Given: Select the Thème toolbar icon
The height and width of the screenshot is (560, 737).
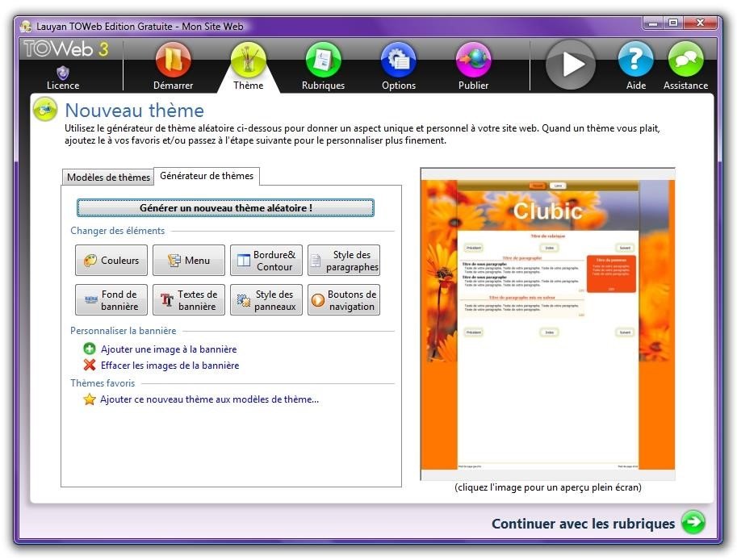Looking at the screenshot, I should 248,60.
